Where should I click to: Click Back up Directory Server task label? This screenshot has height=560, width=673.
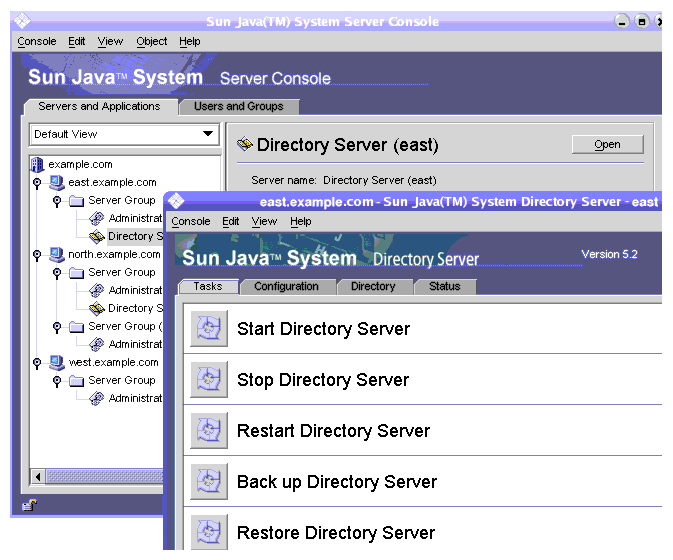(x=337, y=482)
